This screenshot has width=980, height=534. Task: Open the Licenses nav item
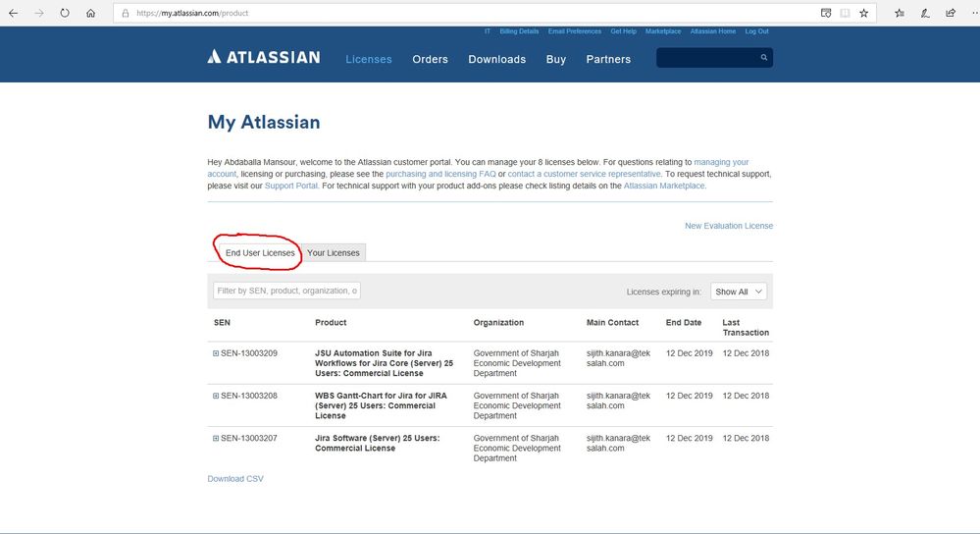pos(369,60)
